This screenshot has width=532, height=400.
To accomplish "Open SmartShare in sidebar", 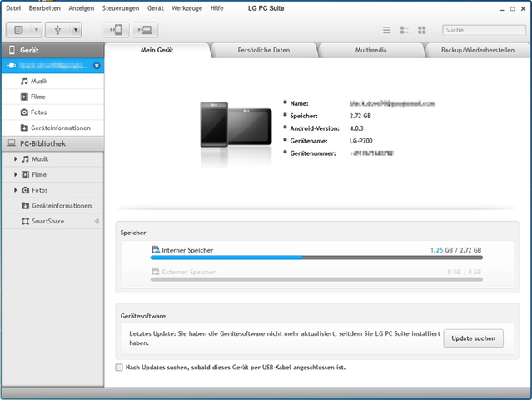I will [x=53, y=221].
